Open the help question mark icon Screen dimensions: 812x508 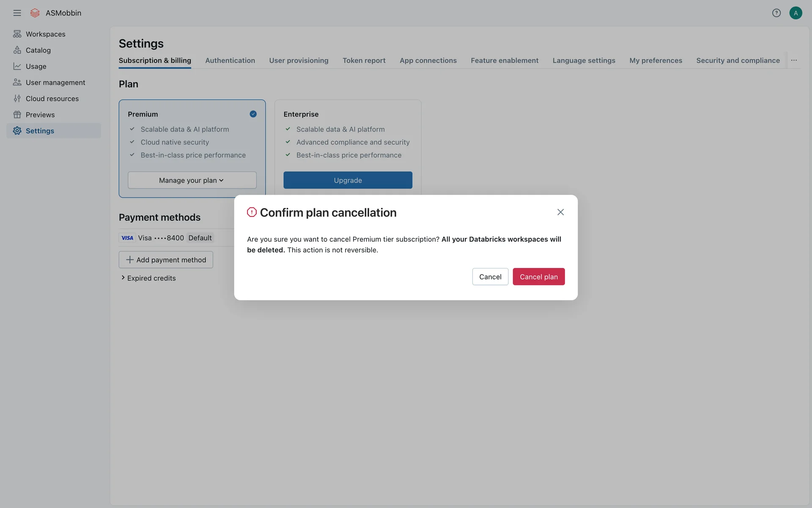[x=776, y=13]
